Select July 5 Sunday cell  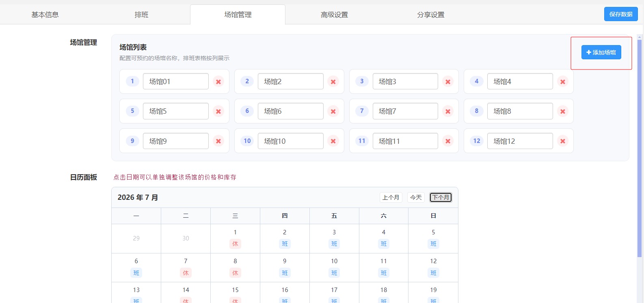coord(433,238)
